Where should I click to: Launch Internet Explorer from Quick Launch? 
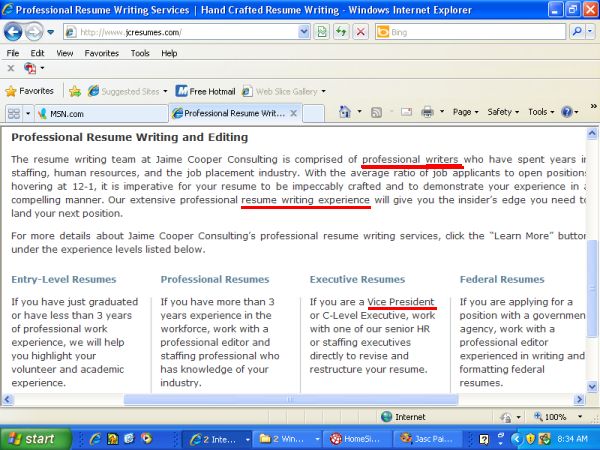pyautogui.click(x=95, y=439)
